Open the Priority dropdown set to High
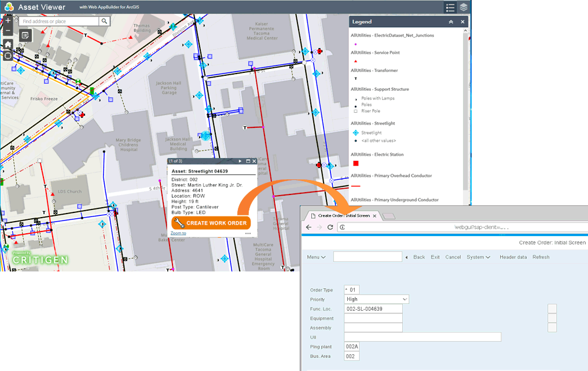588x371 pixels. [376, 299]
